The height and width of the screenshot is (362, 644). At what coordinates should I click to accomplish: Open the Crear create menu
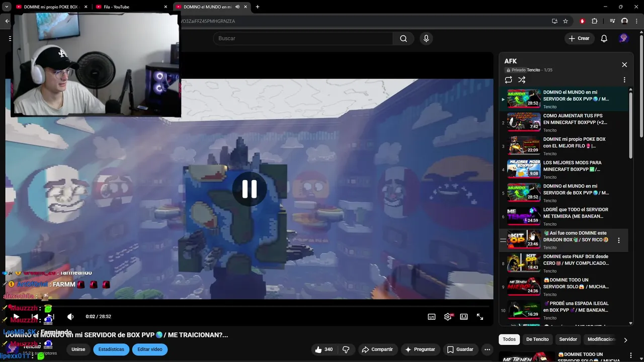pyautogui.click(x=579, y=38)
